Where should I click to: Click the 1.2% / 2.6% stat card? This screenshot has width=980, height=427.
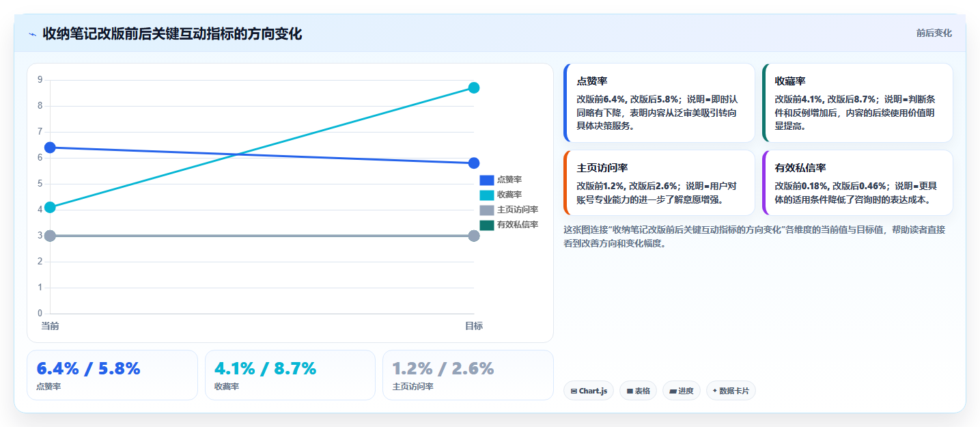[468, 375]
